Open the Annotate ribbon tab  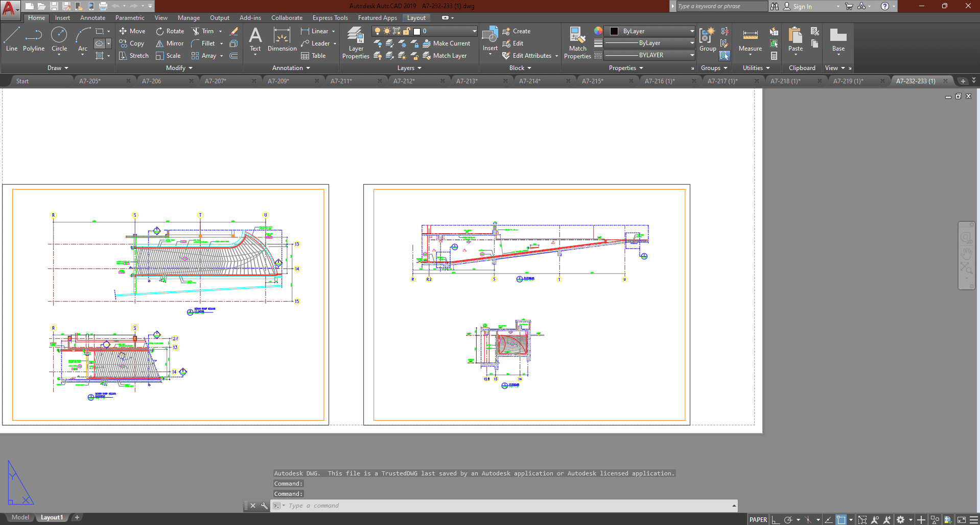pos(92,18)
